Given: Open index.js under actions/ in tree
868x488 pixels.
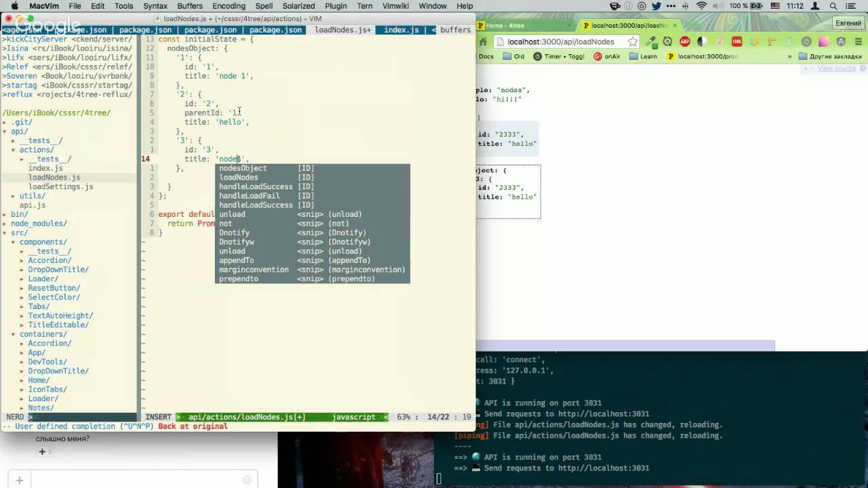Looking at the screenshot, I should 45,168.
